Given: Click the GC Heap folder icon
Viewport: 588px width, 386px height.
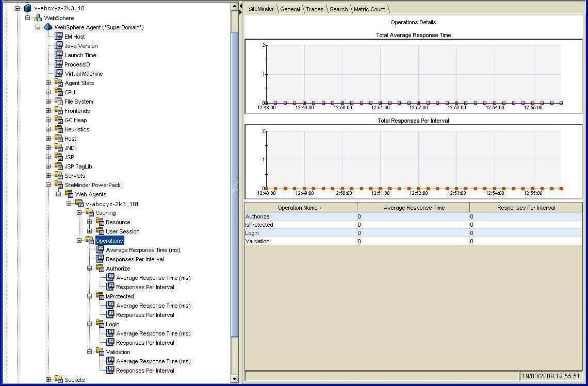Looking at the screenshot, I should [x=59, y=120].
